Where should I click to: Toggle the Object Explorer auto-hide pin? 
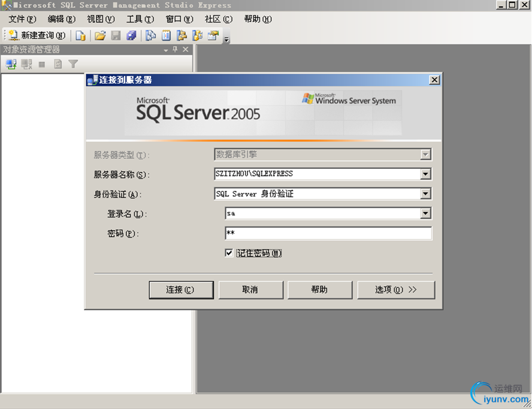176,50
